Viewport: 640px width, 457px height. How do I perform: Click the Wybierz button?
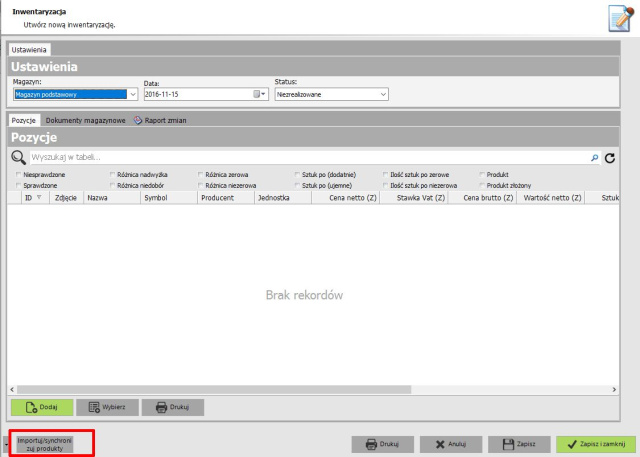tap(107, 407)
